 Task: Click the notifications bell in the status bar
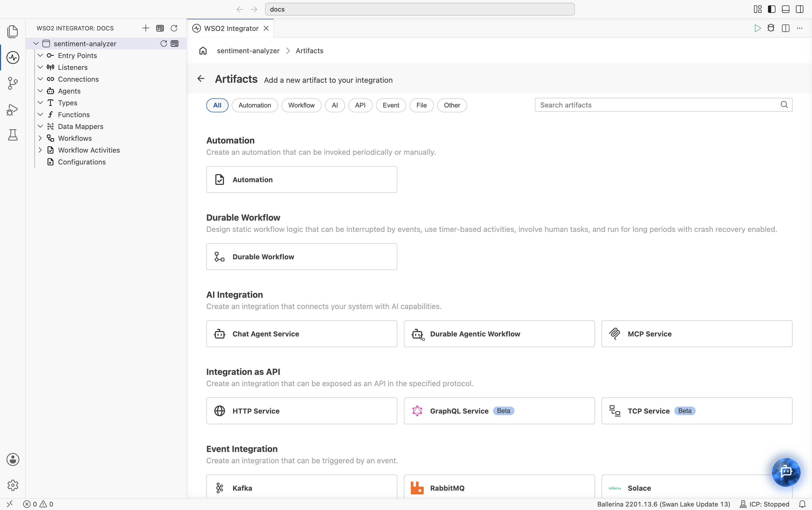[802, 504]
